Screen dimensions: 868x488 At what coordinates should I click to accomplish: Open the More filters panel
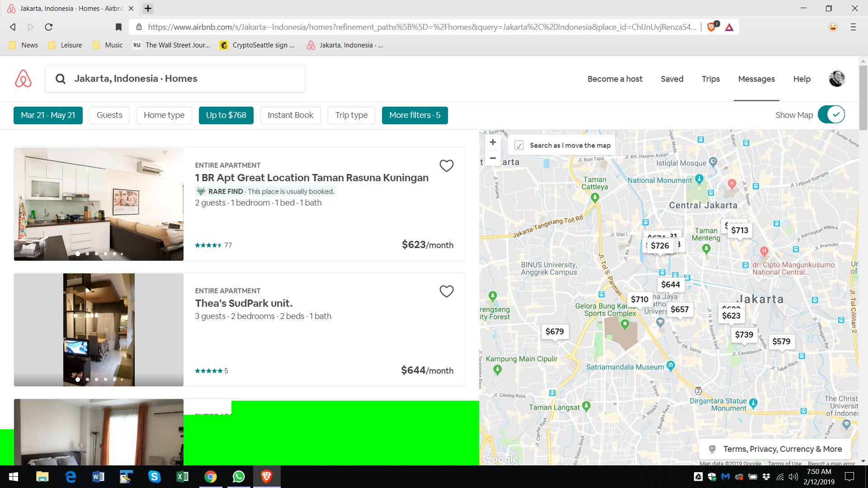[x=415, y=115]
